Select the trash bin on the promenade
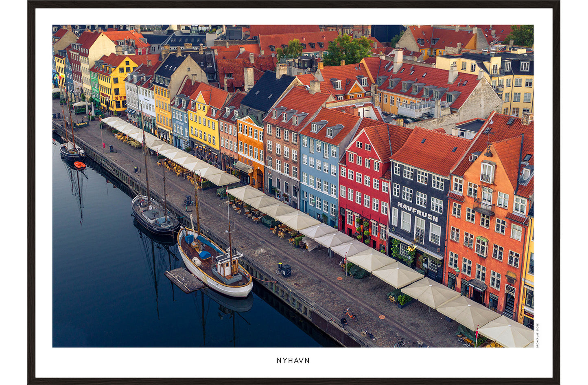 pyautogui.click(x=111, y=148)
